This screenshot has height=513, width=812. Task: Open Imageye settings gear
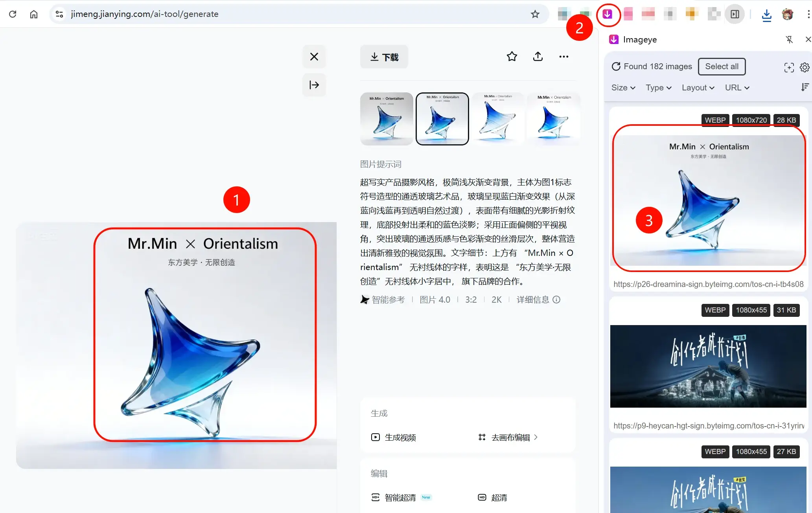pyautogui.click(x=805, y=67)
